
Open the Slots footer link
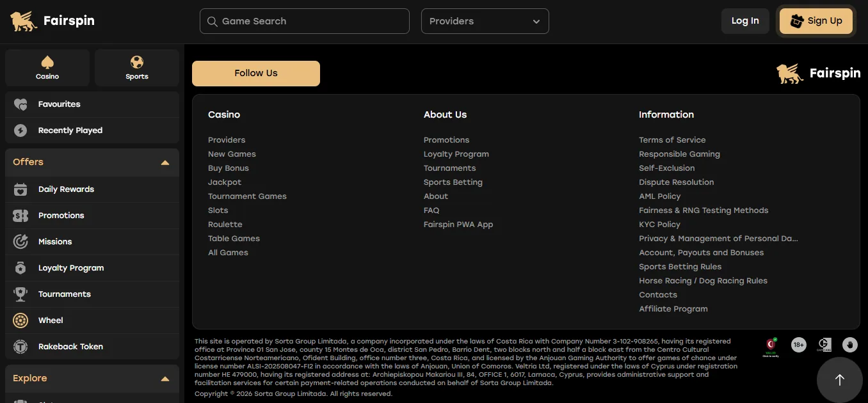coord(218,210)
